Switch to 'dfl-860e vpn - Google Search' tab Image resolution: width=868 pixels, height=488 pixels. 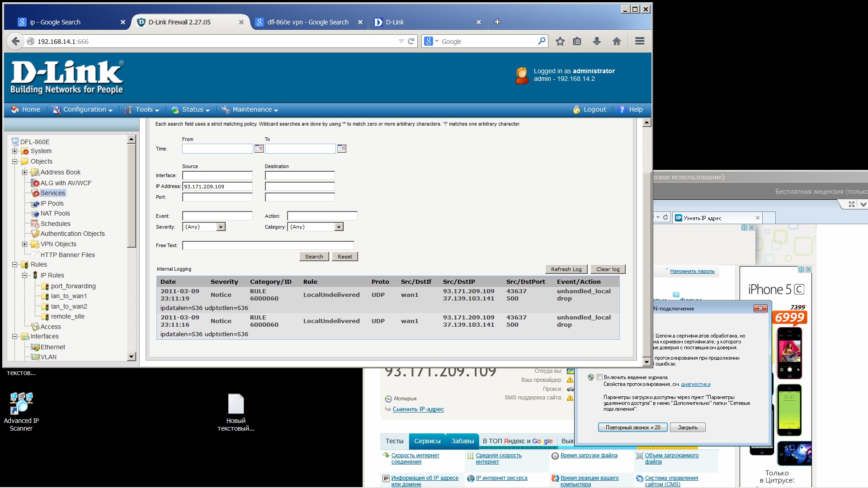pyautogui.click(x=307, y=22)
